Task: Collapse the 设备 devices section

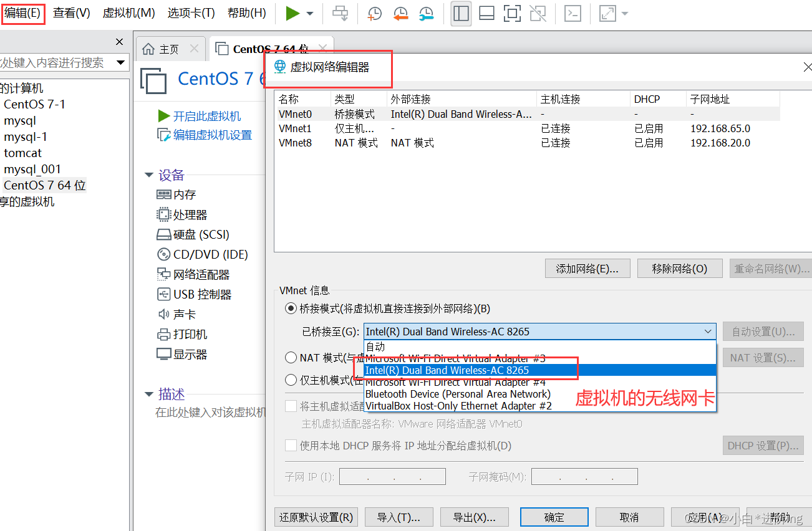Action: pyautogui.click(x=149, y=175)
